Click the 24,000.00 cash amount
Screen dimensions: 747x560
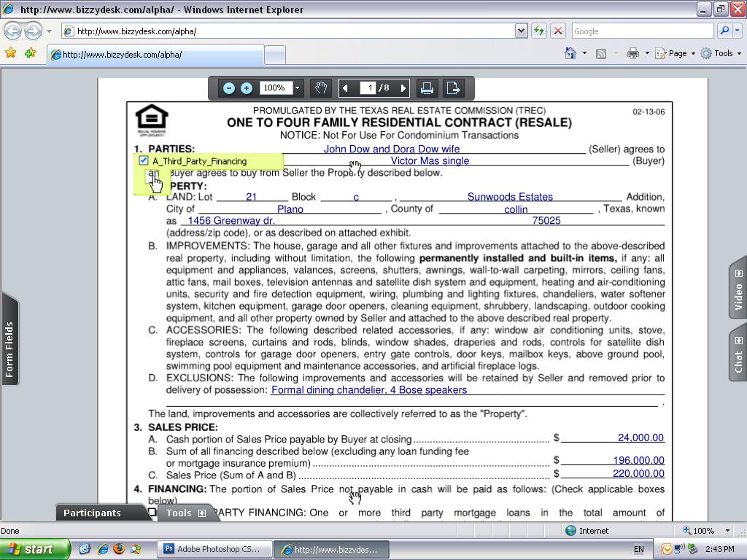pyautogui.click(x=640, y=437)
